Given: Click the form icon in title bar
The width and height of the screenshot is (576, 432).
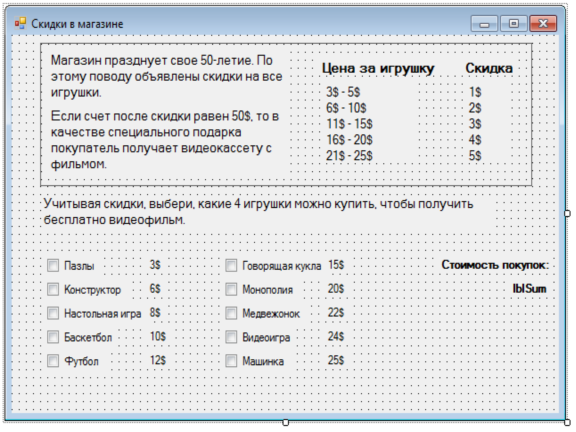Looking at the screenshot, I should (x=20, y=24).
